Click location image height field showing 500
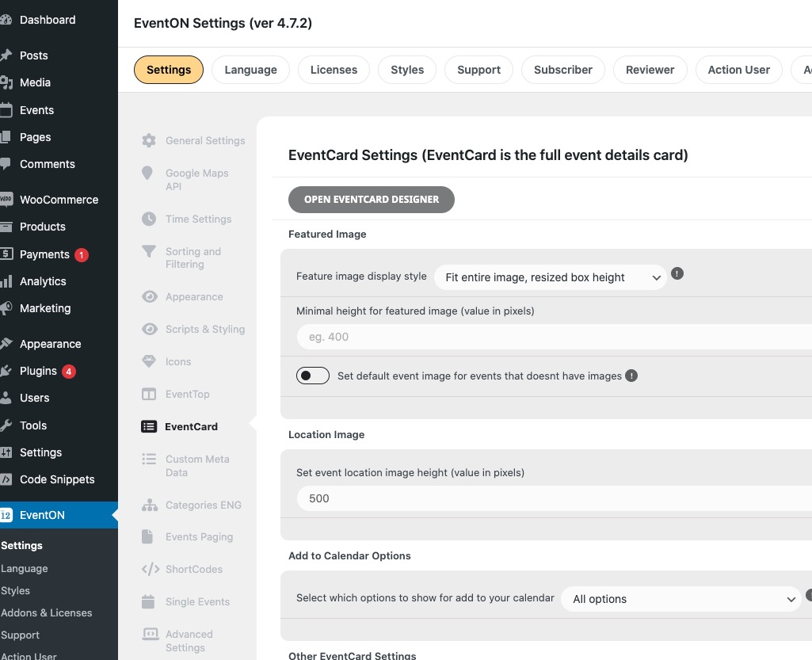 [x=554, y=498]
